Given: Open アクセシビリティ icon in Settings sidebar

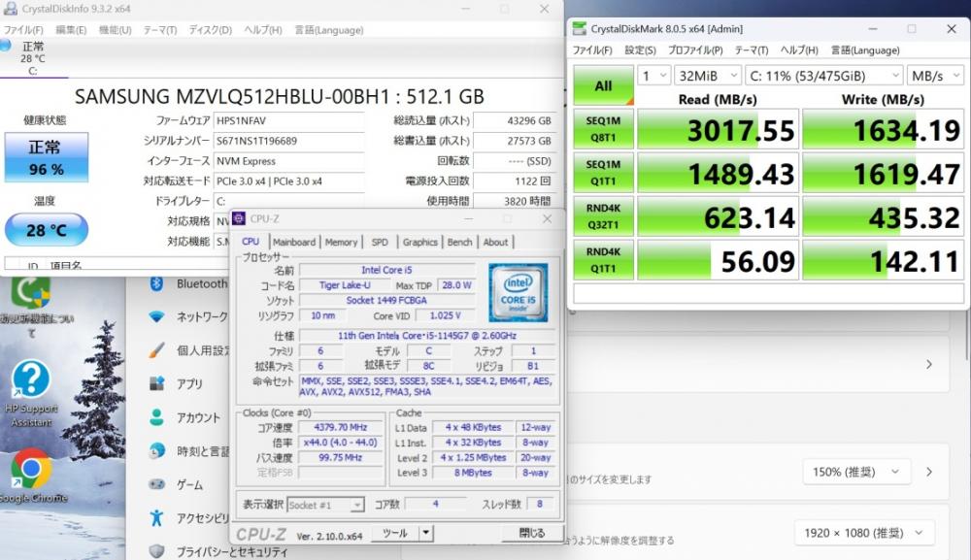Looking at the screenshot, I should pyautogui.click(x=156, y=518).
